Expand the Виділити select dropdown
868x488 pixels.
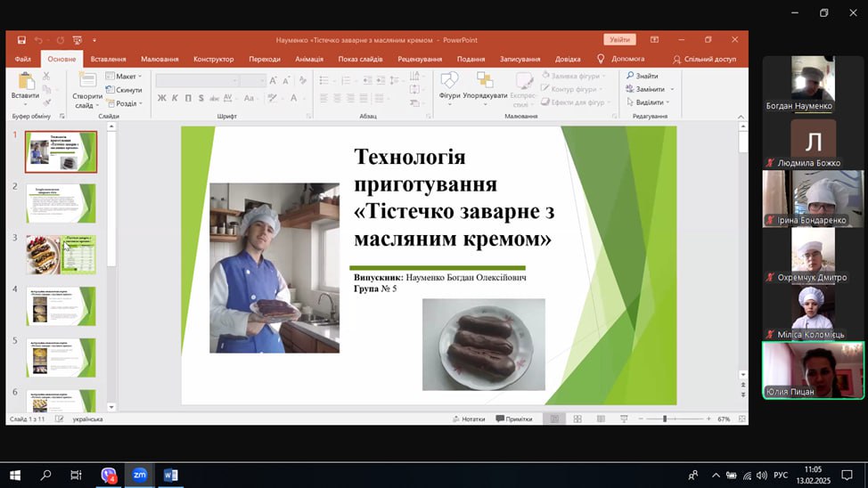650,102
